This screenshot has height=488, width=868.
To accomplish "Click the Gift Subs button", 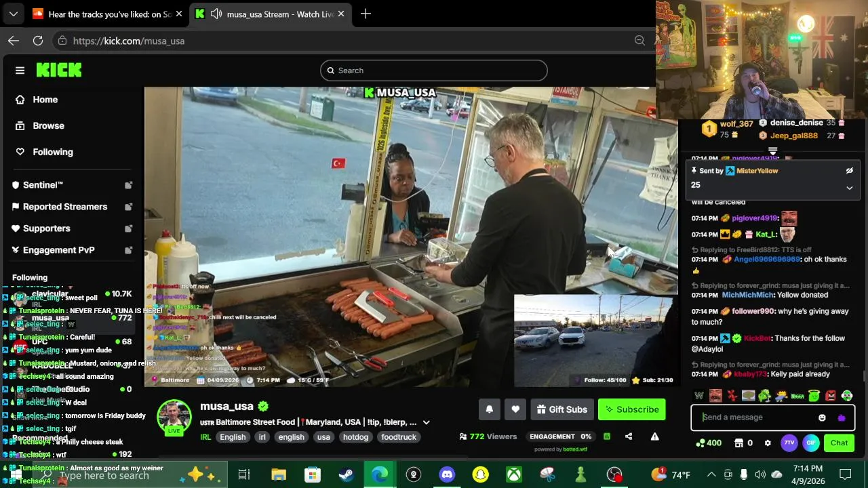I will point(561,409).
